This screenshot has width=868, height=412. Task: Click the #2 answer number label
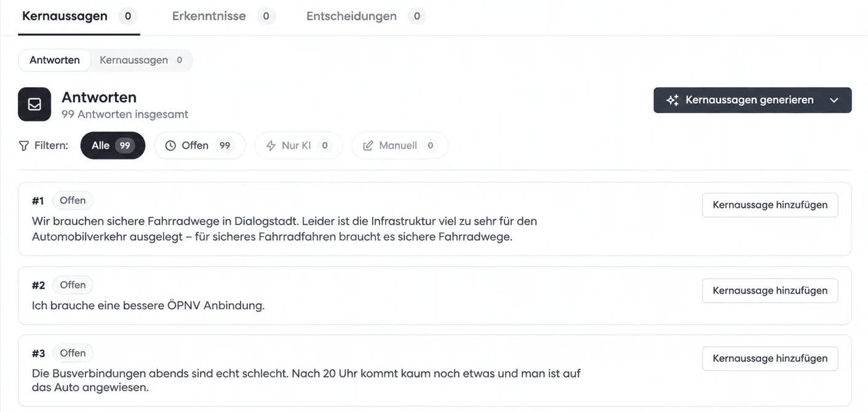coord(38,285)
